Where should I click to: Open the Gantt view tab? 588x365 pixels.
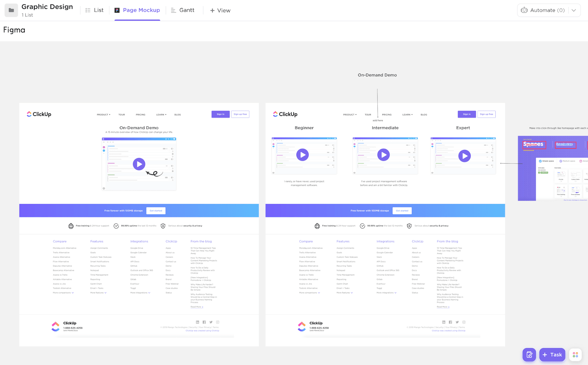(x=183, y=10)
